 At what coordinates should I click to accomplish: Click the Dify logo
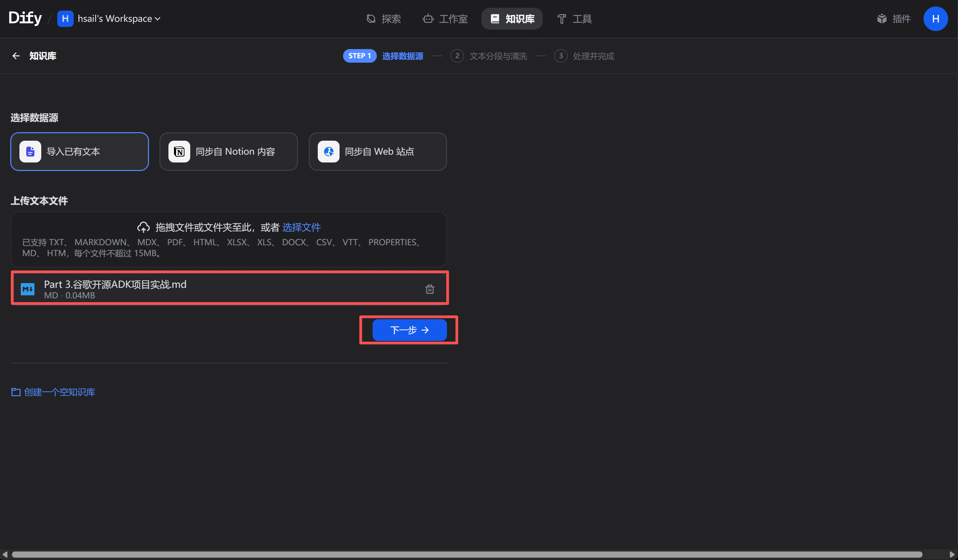point(25,18)
